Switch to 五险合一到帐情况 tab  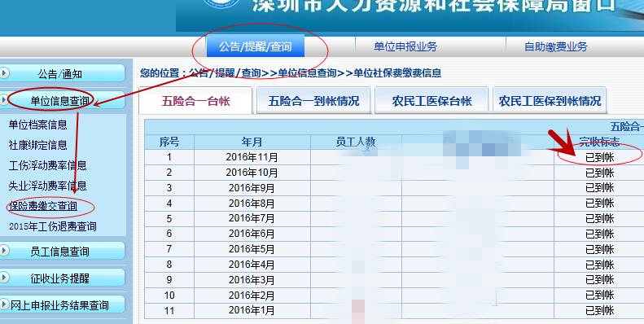(313, 101)
